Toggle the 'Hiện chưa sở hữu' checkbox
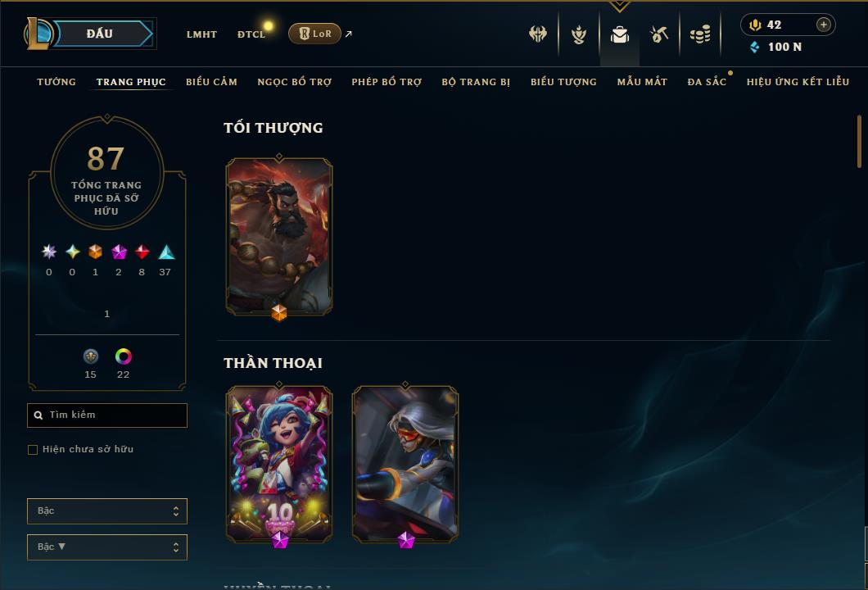The width and height of the screenshot is (868, 590). (33, 449)
